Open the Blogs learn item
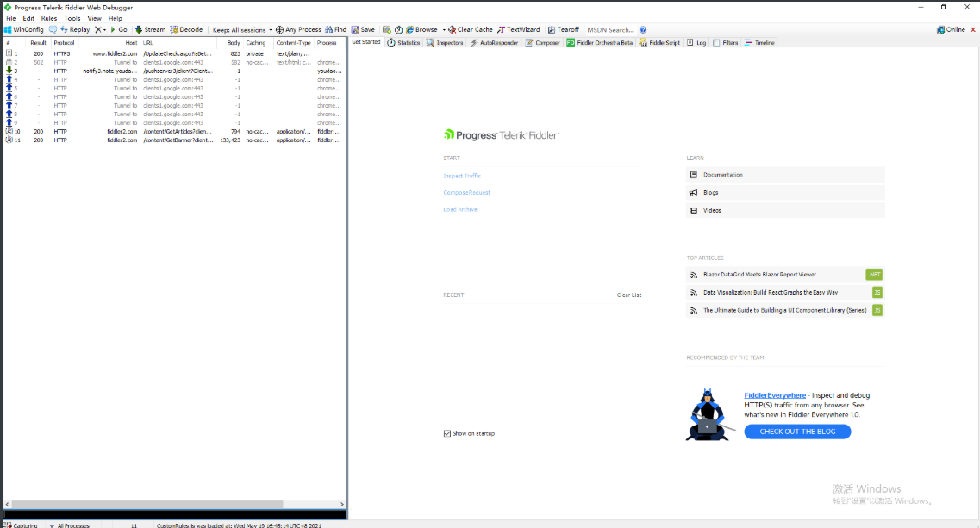This screenshot has width=980, height=528. 785,192
